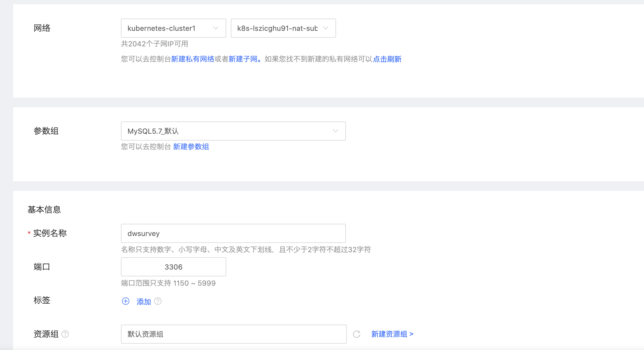
Task: Click the 共2042个子网IP可用 text
Action: pyautogui.click(x=154, y=44)
